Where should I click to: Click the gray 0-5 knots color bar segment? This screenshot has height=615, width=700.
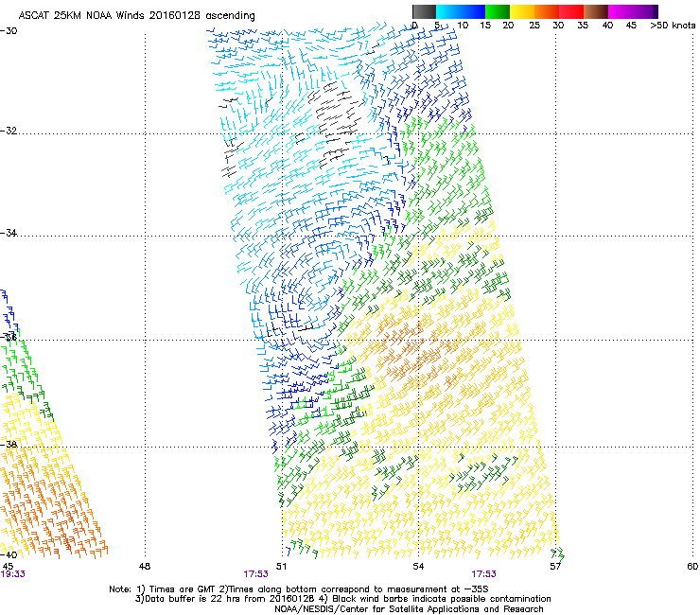click(x=424, y=11)
